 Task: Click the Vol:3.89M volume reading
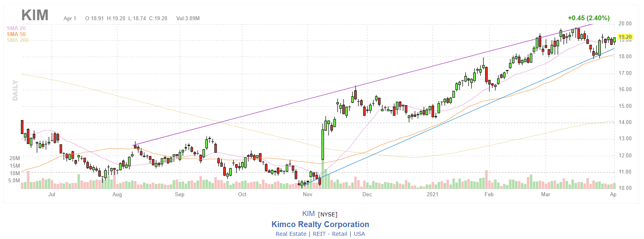click(x=188, y=18)
